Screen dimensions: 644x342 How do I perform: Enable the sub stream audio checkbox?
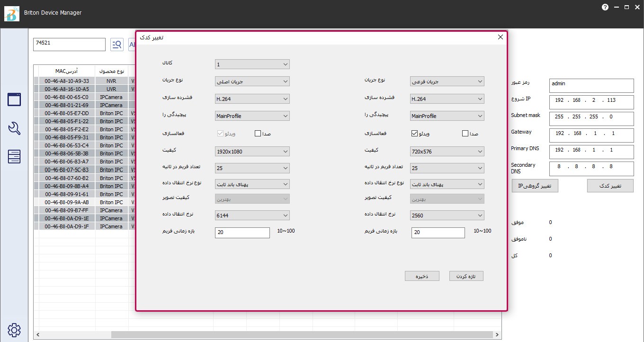coord(465,134)
